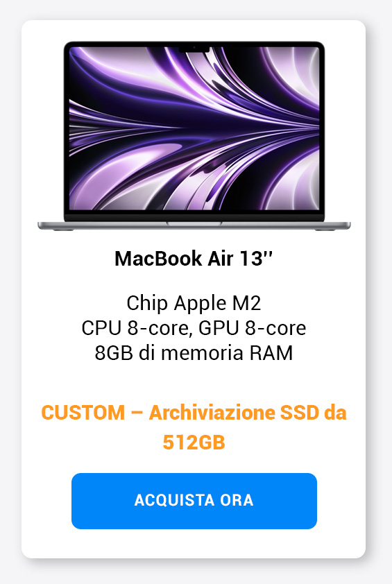The width and height of the screenshot is (392, 584).
Task: Click the Chip Apple M2 text line
Action: click(194, 303)
